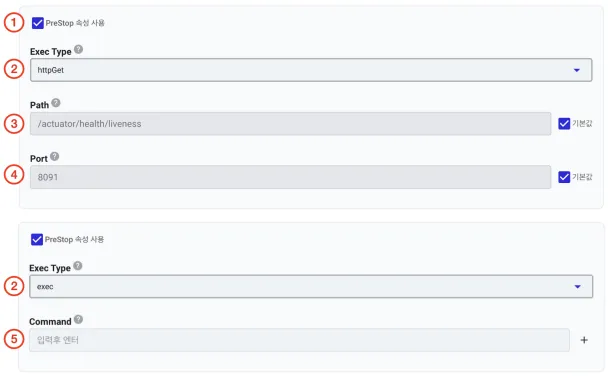
Task: Click the help icon next to Port
Action: coord(55,156)
